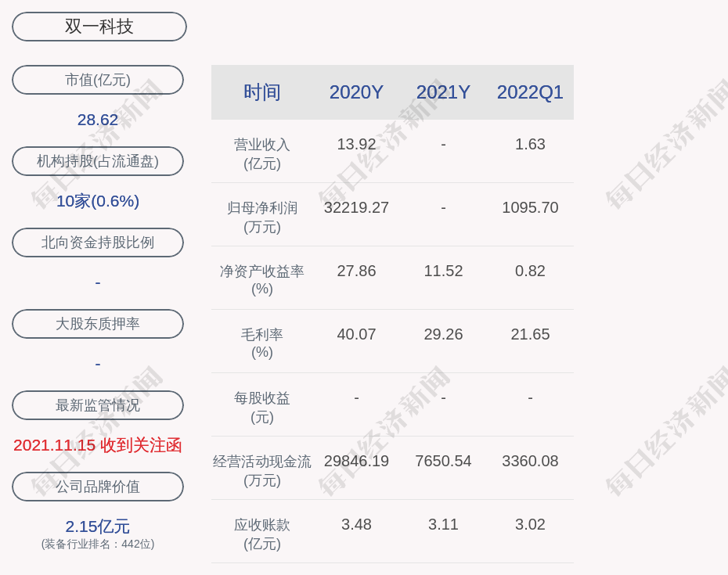The height and width of the screenshot is (575, 728).
Task: Click the 时间 header cell
Action: [262, 92]
